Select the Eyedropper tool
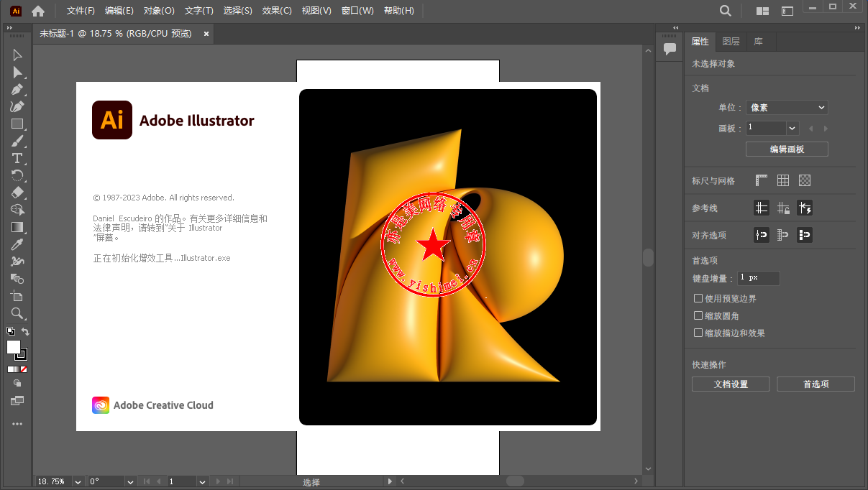 click(17, 244)
